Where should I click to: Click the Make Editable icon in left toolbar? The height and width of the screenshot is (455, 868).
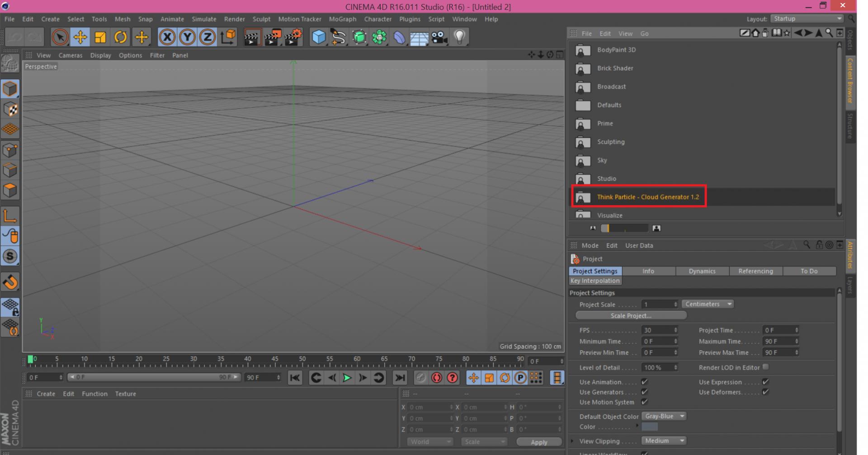pyautogui.click(x=10, y=64)
